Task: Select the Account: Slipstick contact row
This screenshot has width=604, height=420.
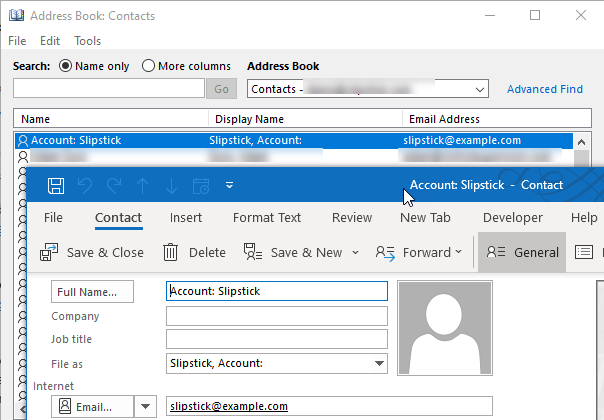Action: click(x=294, y=140)
